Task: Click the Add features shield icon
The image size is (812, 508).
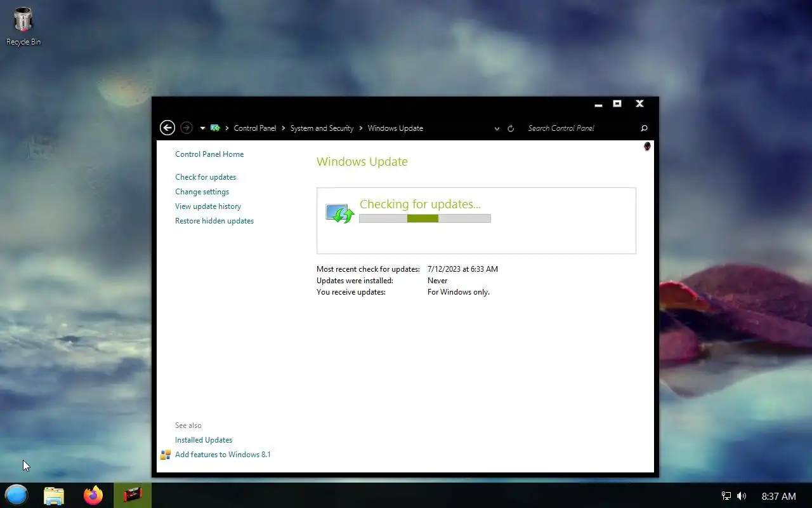Action: (x=166, y=455)
